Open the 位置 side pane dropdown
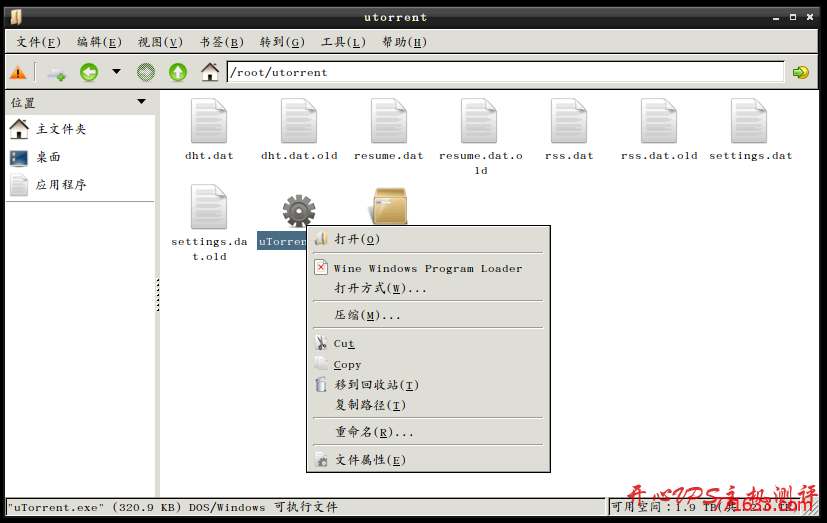Image resolution: width=827 pixels, height=523 pixels. pos(141,102)
